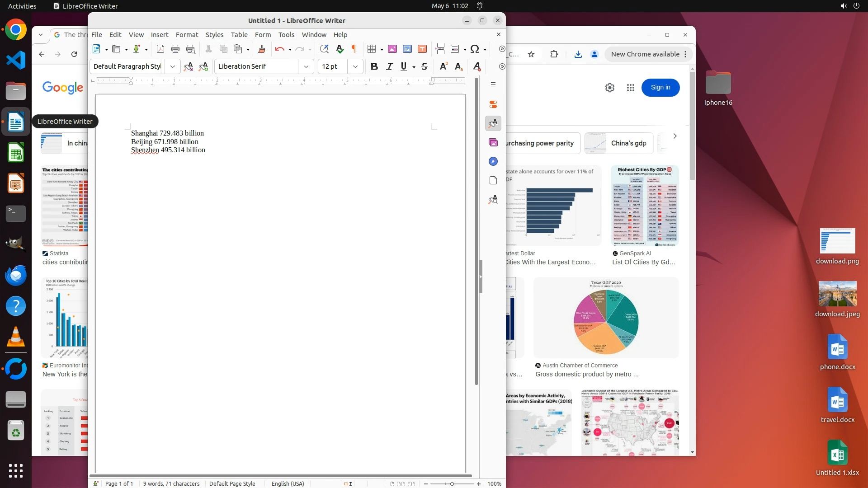Open Find & Replace tool

click(324, 49)
